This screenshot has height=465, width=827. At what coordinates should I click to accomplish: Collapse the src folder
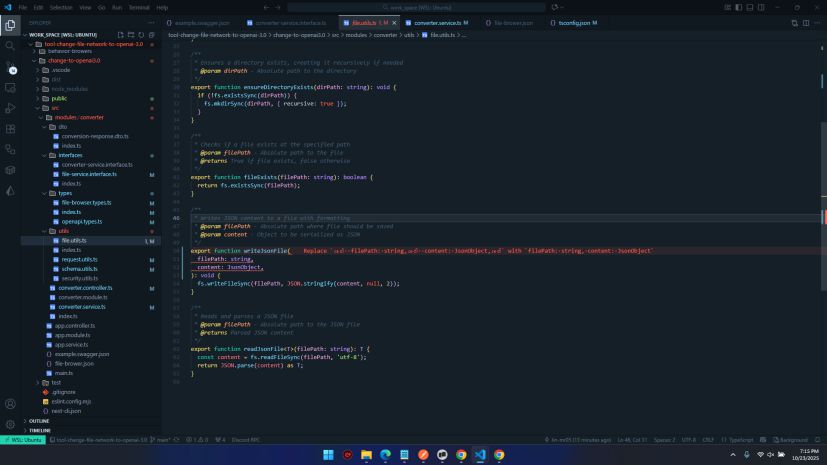click(55, 108)
